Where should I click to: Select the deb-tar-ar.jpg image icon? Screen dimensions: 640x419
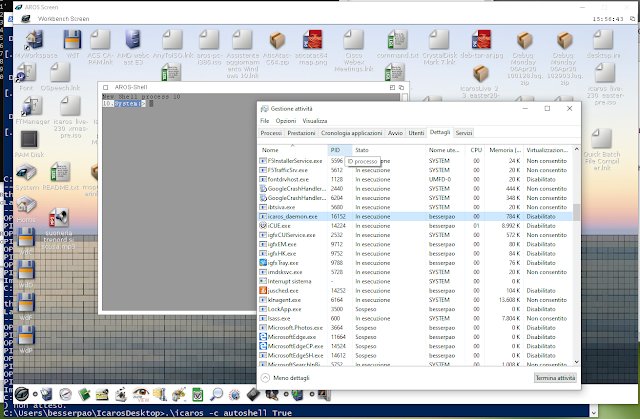coord(482,40)
